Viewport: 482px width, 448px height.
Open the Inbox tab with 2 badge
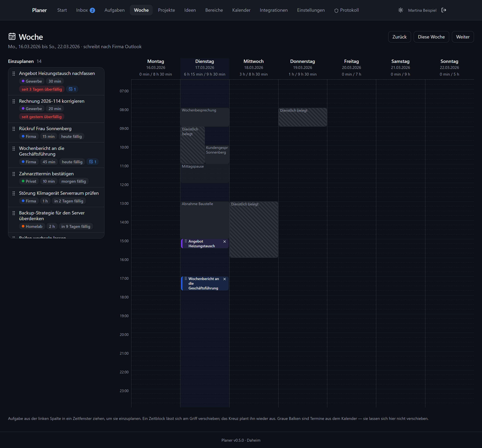[x=85, y=10]
